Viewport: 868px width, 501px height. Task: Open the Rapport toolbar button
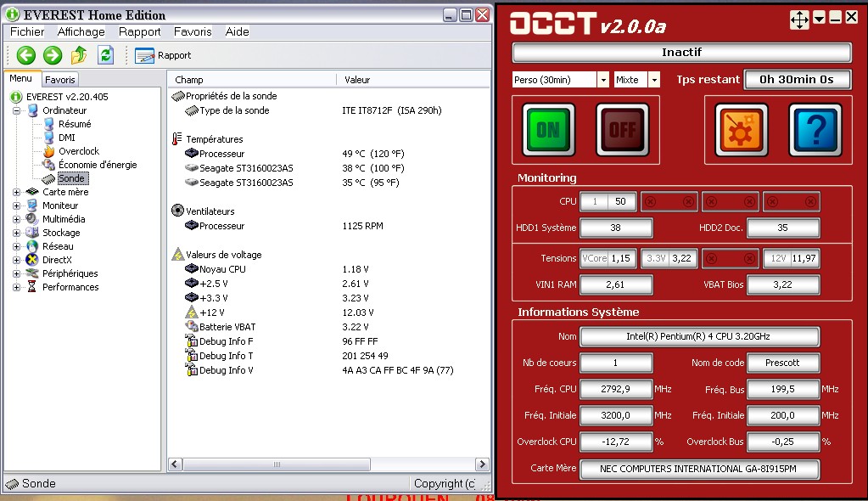pos(163,55)
